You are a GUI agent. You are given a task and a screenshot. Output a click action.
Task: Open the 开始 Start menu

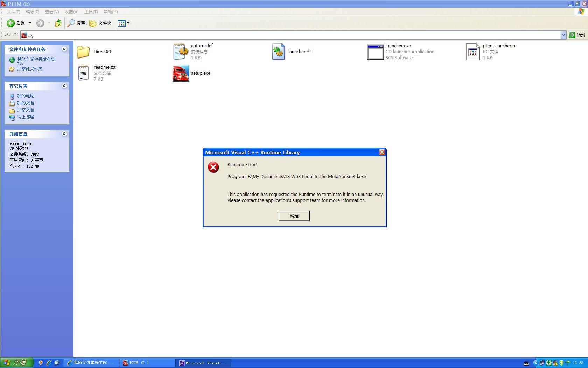tap(16, 363)
